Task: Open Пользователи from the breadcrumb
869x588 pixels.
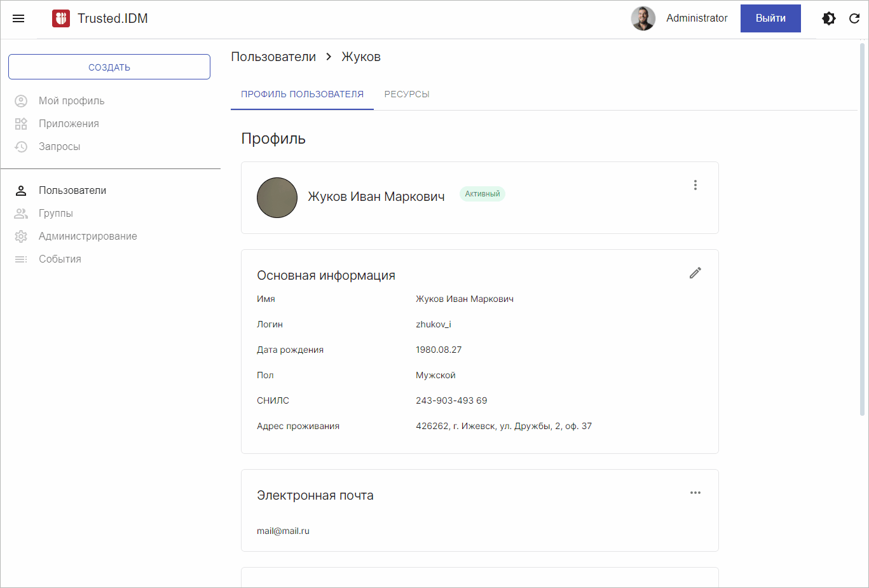Action: pos(273,57)
